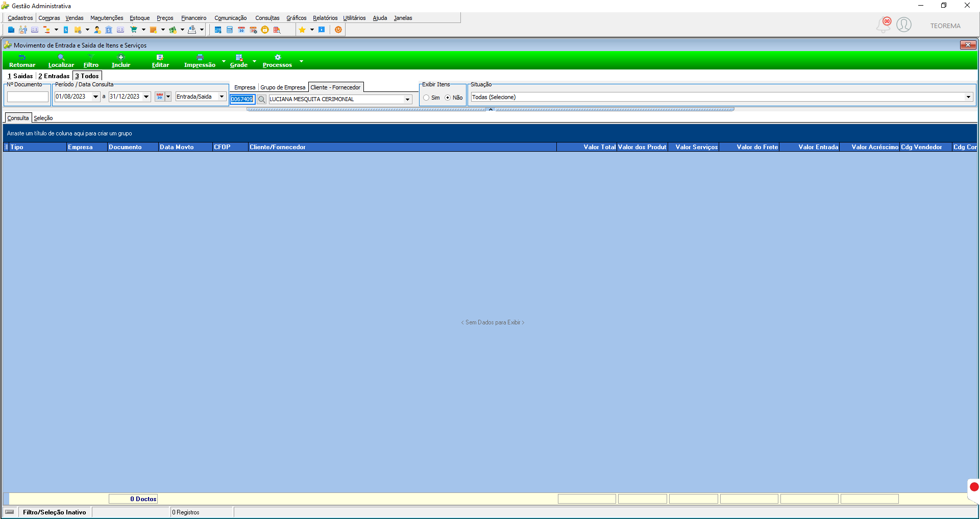Click the orange power icon in toolbar
The height and width of the screenshot is (519, 980).
(338, 30)
